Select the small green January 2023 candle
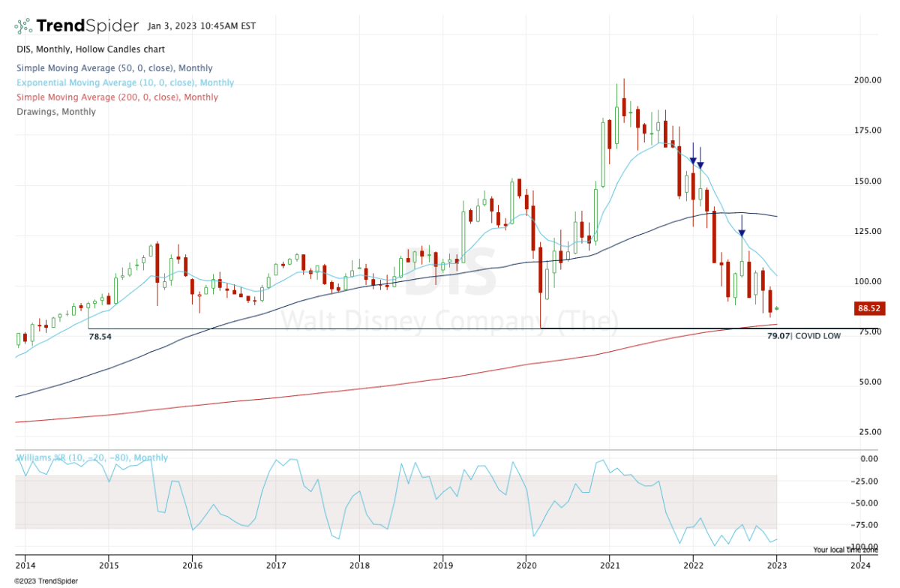The image size is (900, 588). pyautogui.click(x=777, y=308)
